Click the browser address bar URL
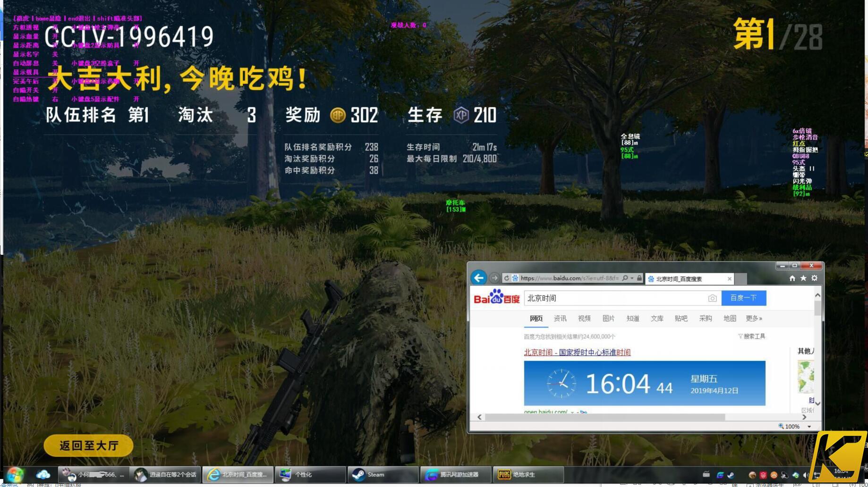This screenshot has height=487, width=868. tap(570, 278)
